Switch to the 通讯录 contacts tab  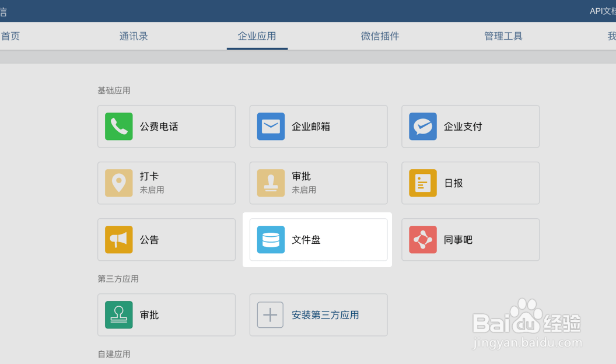[133, 36]
